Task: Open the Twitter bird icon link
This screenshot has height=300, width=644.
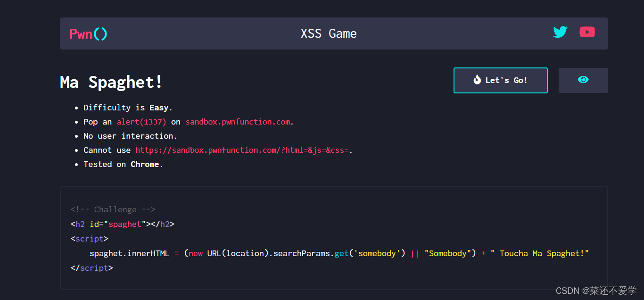Action: pyautogui.click(x=560, y=32)
